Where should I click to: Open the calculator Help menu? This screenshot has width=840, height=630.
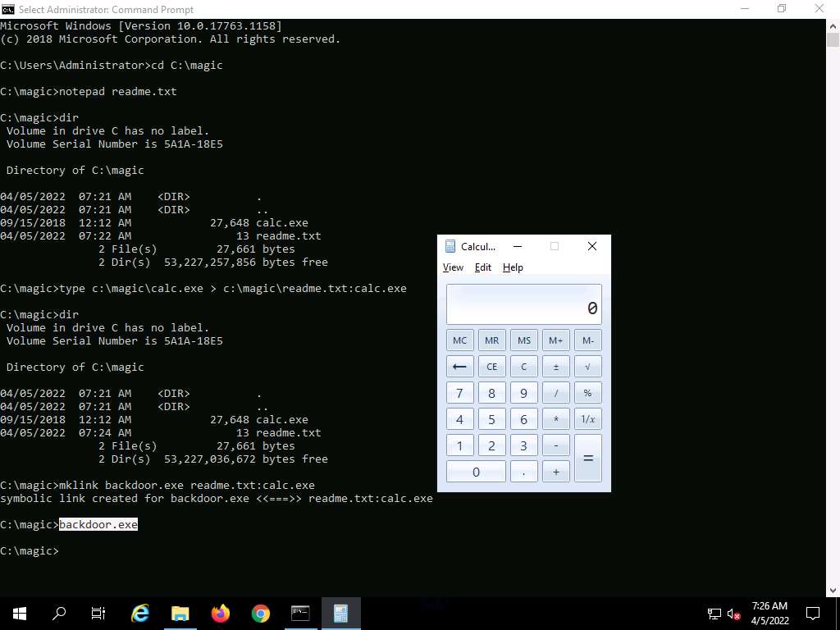click(513, 267)
